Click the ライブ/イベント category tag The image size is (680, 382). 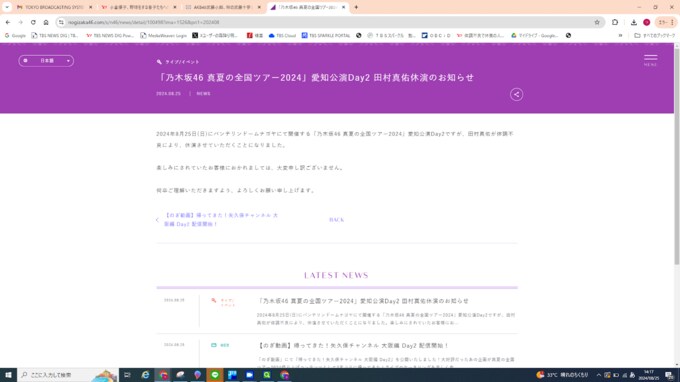pyautogui.click(x=178, y=62)
